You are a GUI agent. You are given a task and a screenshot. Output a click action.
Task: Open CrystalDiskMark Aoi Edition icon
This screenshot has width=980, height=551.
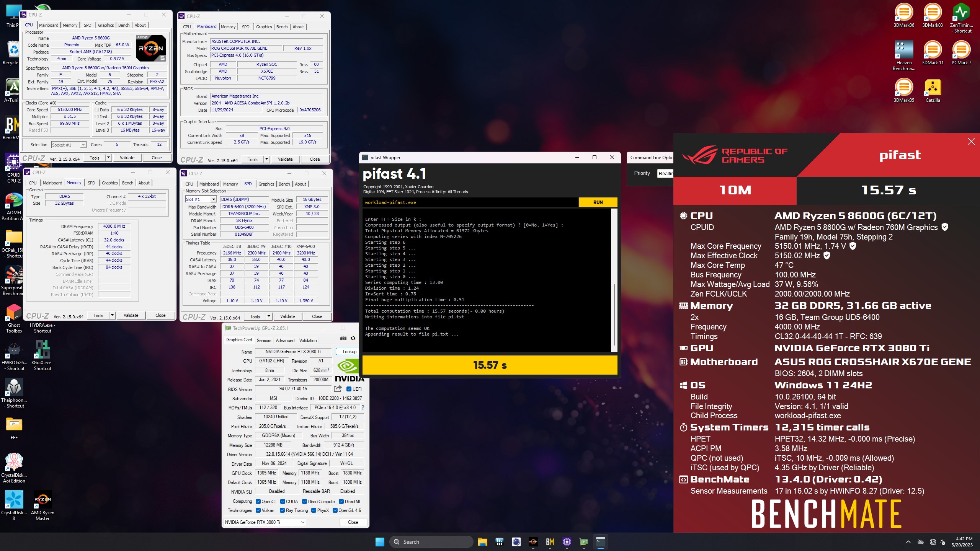point(14,468)
